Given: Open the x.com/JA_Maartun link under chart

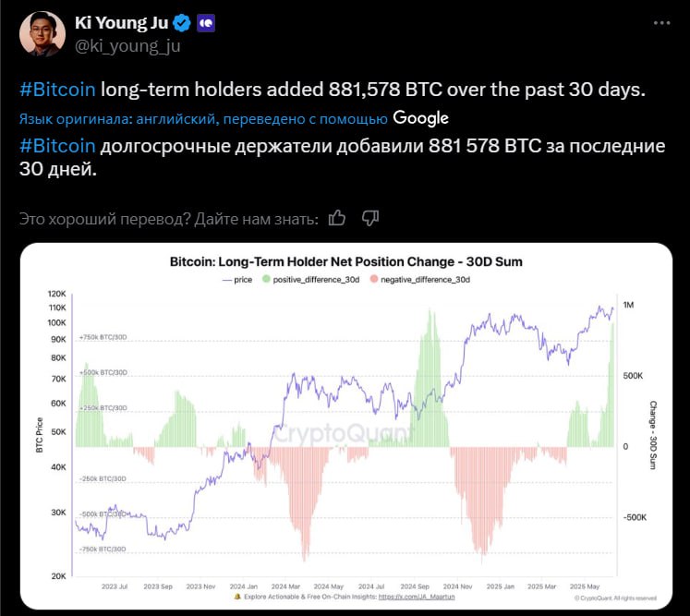Looking at the screenshot, I should coord(417,597).
